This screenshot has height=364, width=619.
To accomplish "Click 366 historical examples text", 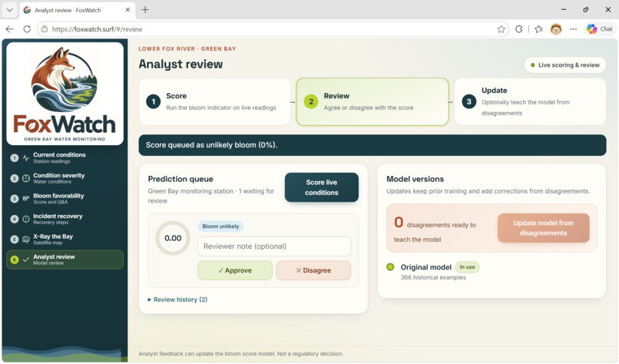I will 433,277.
